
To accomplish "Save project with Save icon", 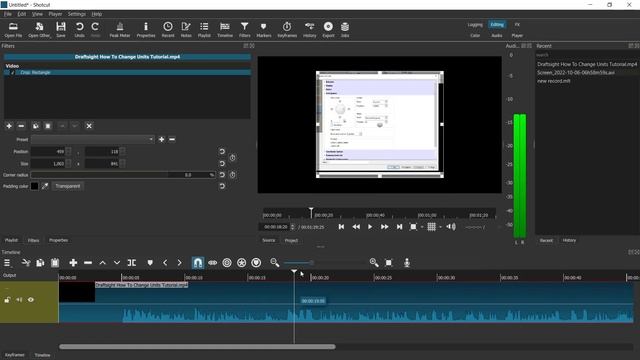I will pos(61,30).
